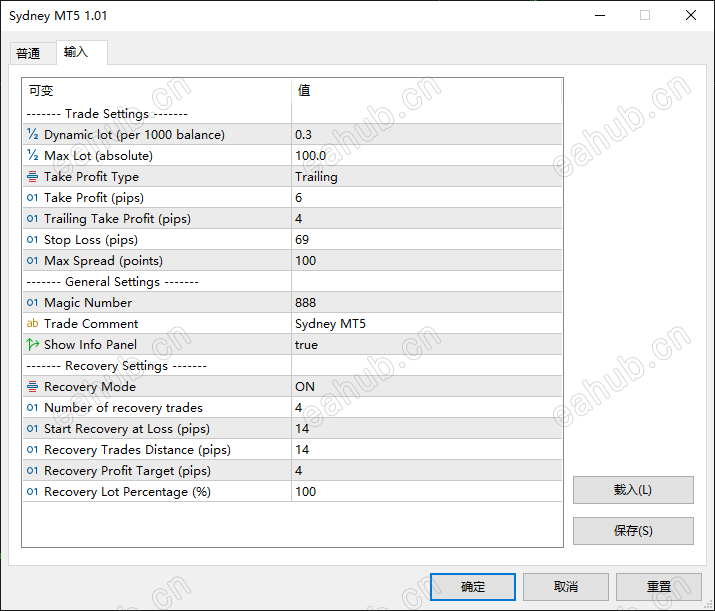This screenshot has height=611, width=715.
Task: Edit the Max Lot value 100.0
Action: coord(426,155)
